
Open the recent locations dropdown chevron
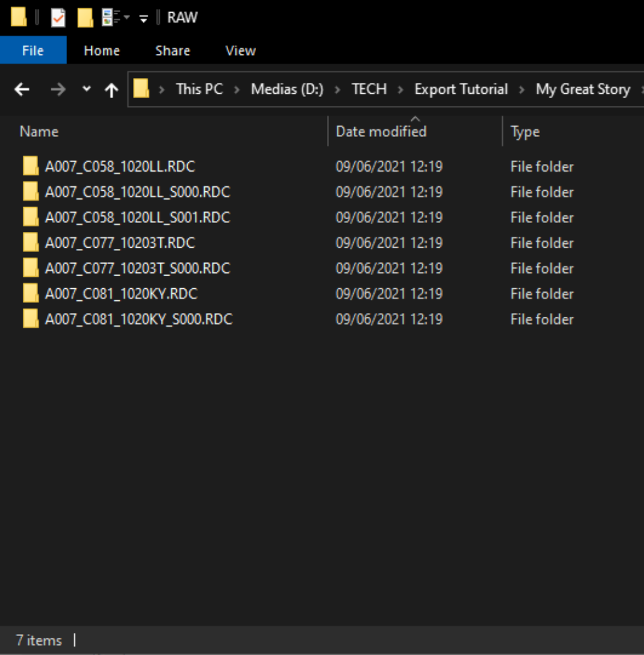pos(86,89)
